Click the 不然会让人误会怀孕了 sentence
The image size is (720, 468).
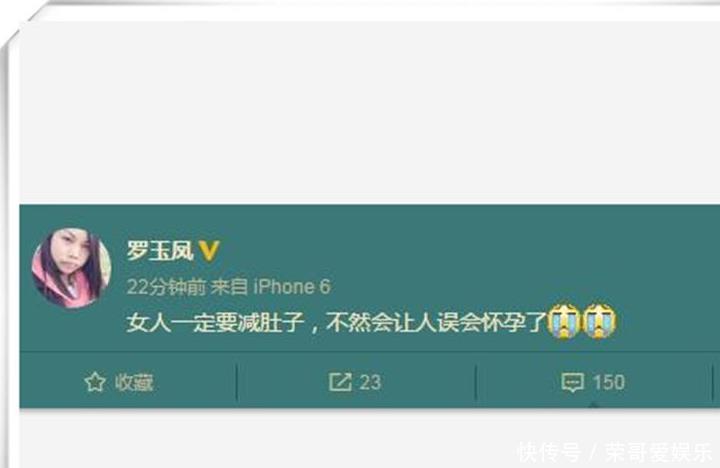pyautogui.click(x=437, y=322)
